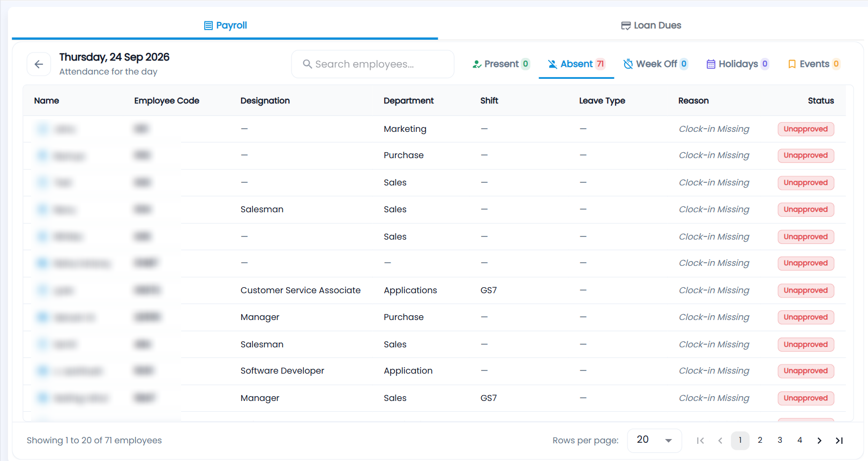Select the Absent filter tab
This screenshot has width=868, height=461.
pyautogui.click(x=577, y=64)
